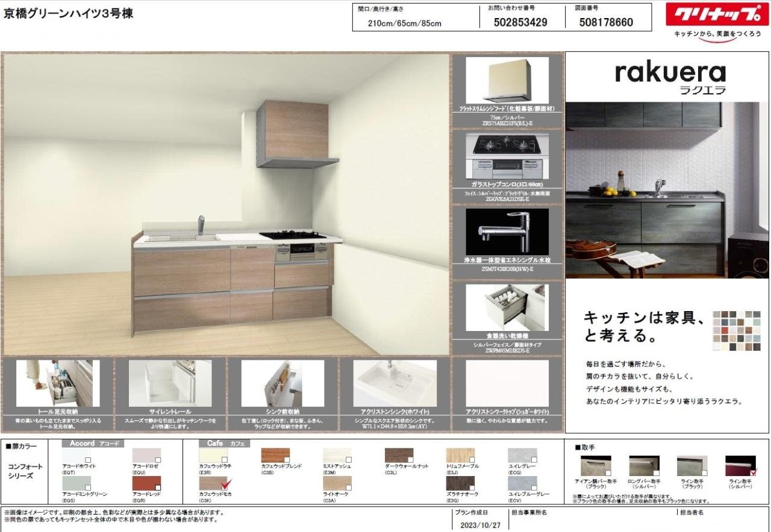Check the アコードホワイト (EQT) checkbox
The height and width of the screenshot is (532, 771).
tap(88, 460)
